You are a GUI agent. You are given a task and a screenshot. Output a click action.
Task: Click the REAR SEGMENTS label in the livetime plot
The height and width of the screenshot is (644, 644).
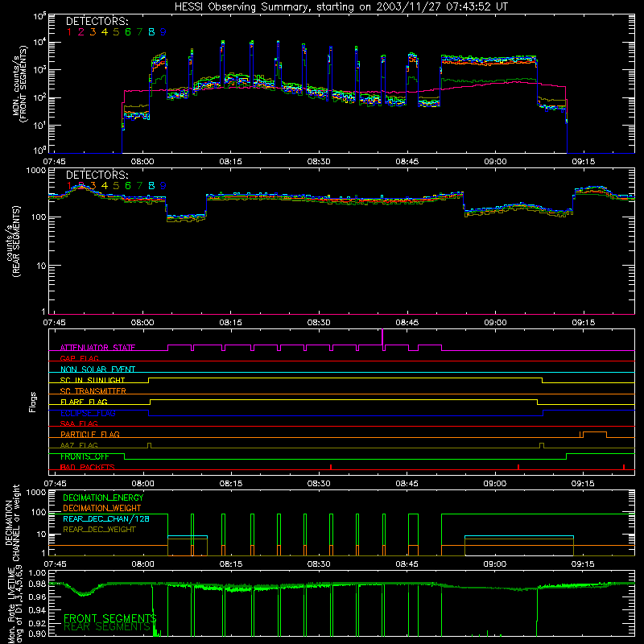pyautogui.click(x=107, y=627)
